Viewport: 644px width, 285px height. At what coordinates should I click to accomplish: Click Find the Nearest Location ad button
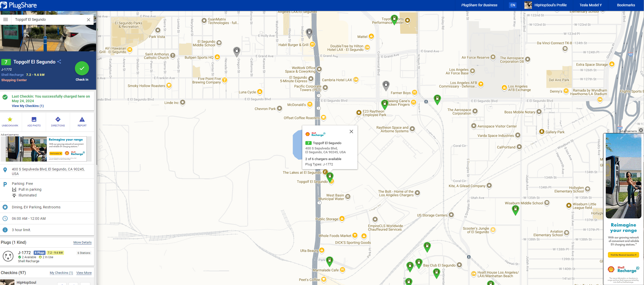tap(623, 255)
